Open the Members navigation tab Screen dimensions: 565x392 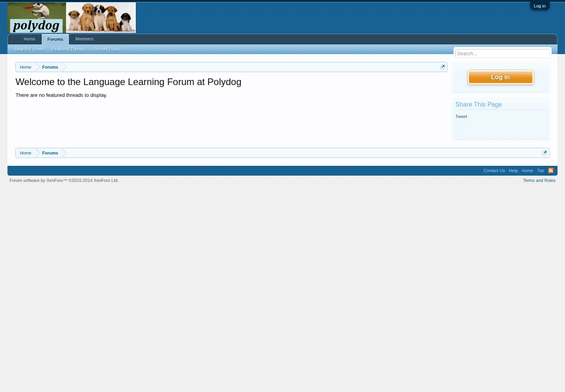tap(84, 39)
